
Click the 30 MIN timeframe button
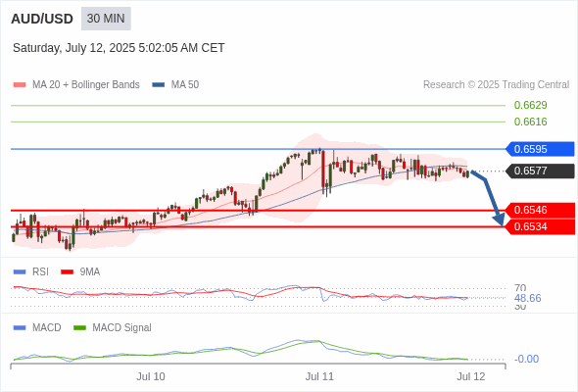(x=106, y=19)
